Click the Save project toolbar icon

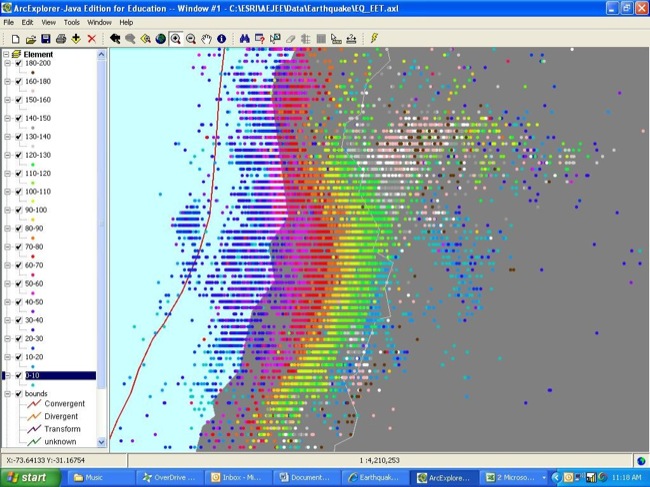(x=45, y=38)
